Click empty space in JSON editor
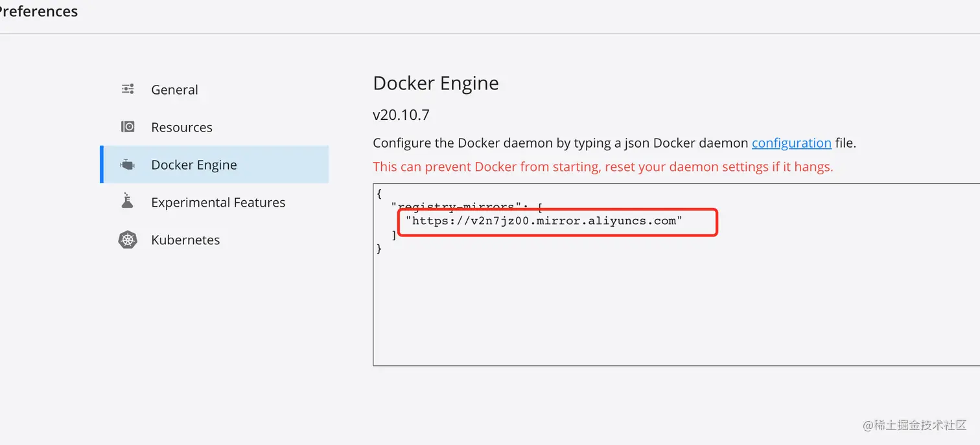Viewport: 980px width, 445px height. pos(648,311)
